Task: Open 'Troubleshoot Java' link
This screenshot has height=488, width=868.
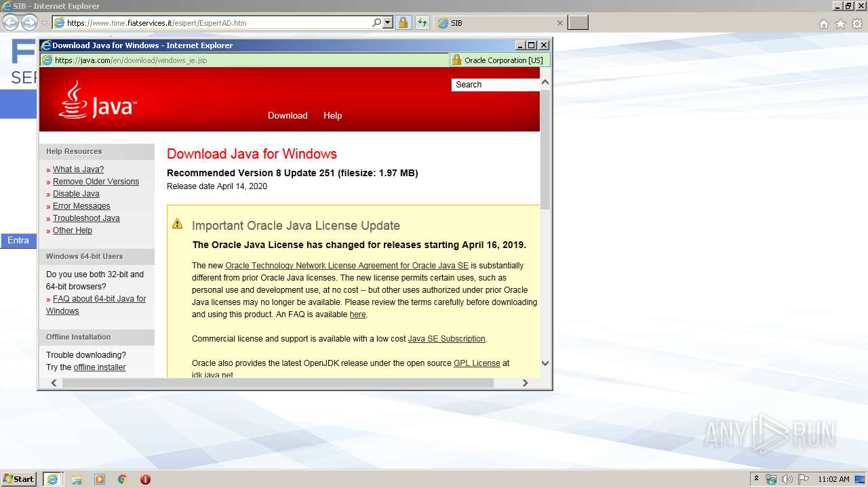Action: click(x=86, y=218)
